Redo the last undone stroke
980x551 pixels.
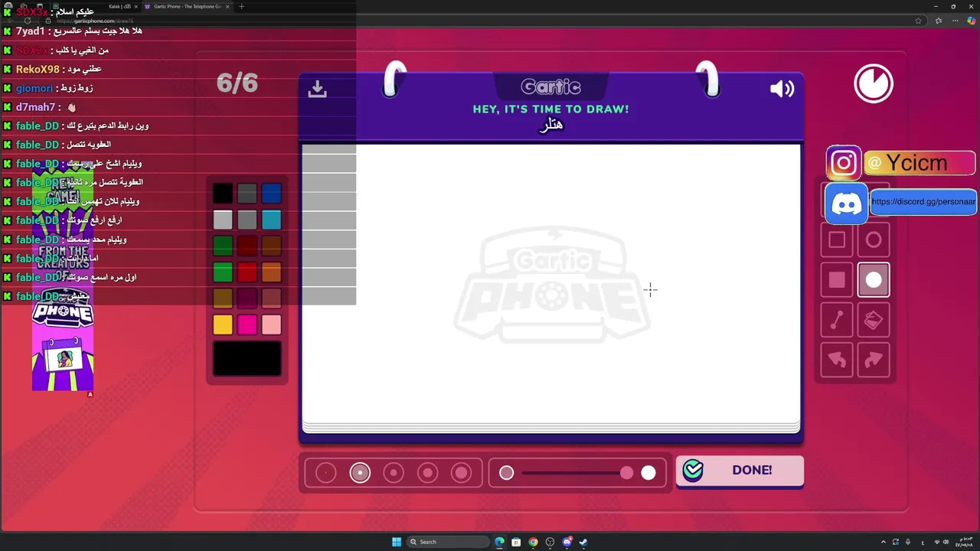tap(874, 360)
